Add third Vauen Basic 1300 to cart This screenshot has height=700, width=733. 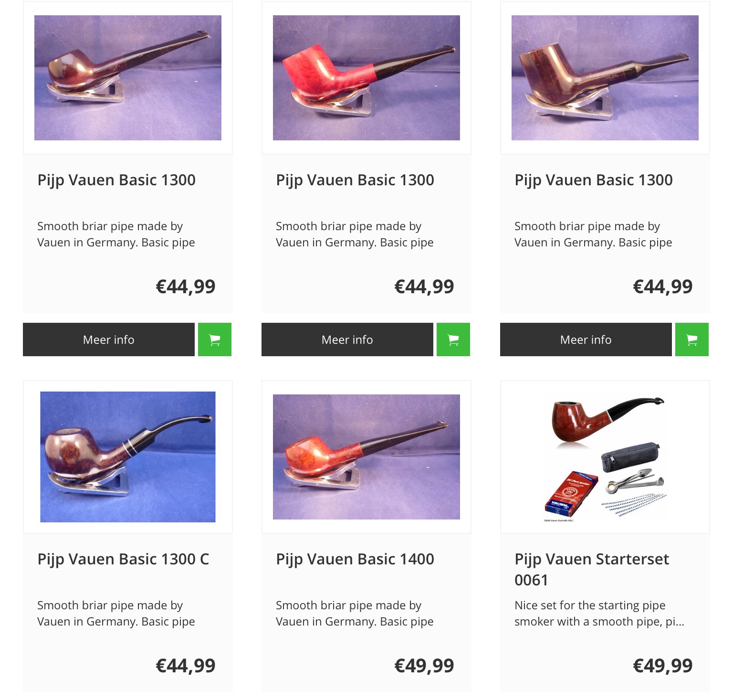(x=692, y=339)
